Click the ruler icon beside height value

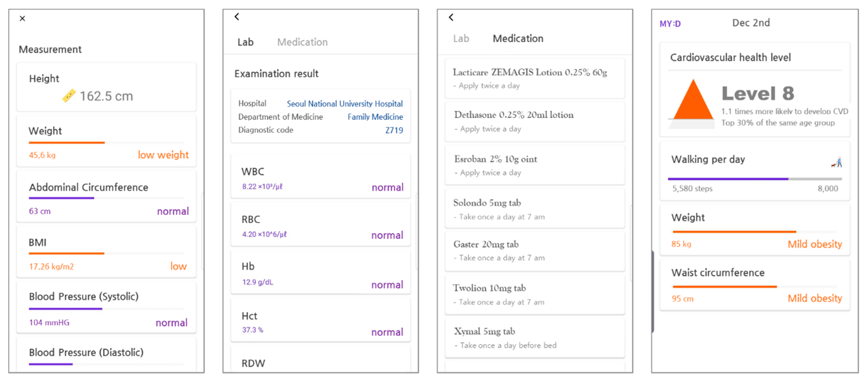[69, 96]
